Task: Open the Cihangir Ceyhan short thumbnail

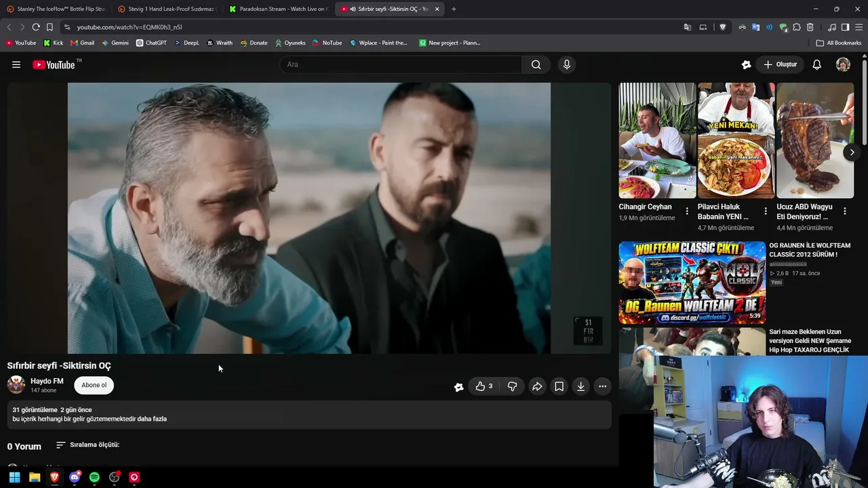Action: (657, 140)
